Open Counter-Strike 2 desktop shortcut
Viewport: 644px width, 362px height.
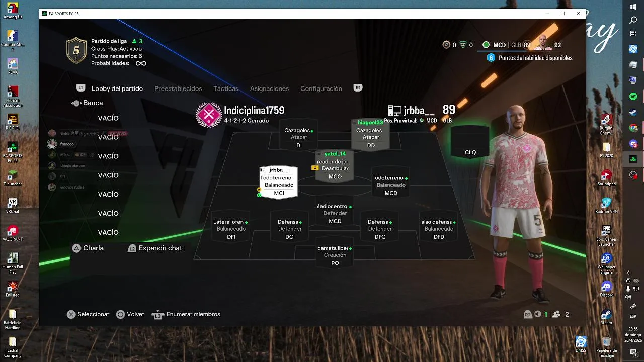(x=13, y=40)
